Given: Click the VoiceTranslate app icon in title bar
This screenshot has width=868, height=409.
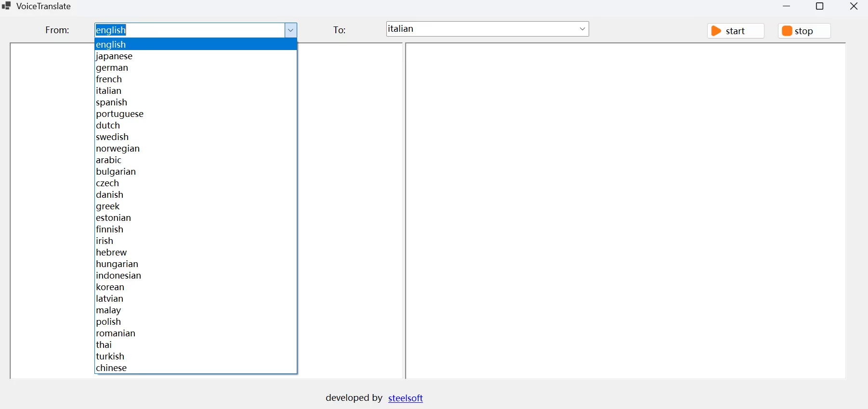Looking at the screenshot, I should click(x=6, y=6).
